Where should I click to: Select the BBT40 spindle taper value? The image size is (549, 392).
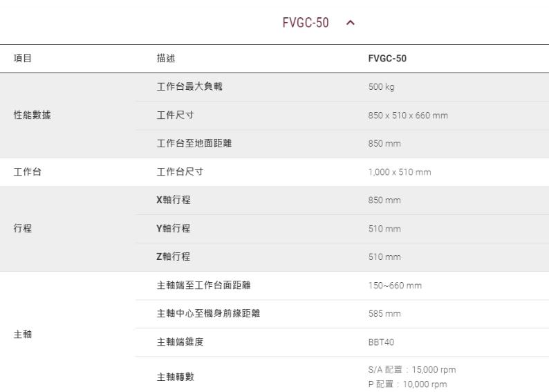pos(381,342)
